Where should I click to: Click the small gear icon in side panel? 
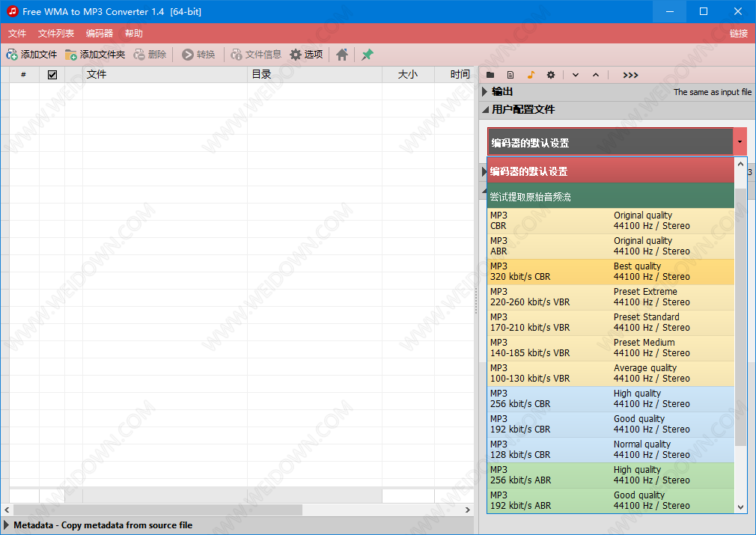tap(551, 75)
